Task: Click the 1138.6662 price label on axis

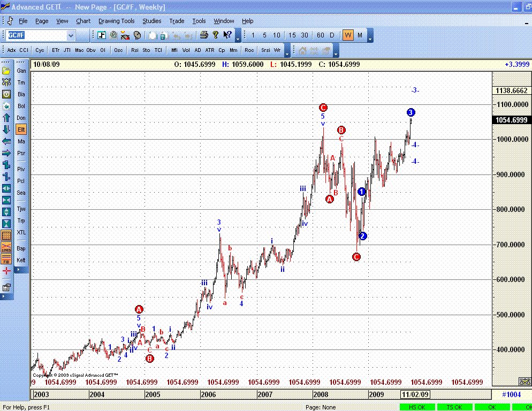Action: 511,90
